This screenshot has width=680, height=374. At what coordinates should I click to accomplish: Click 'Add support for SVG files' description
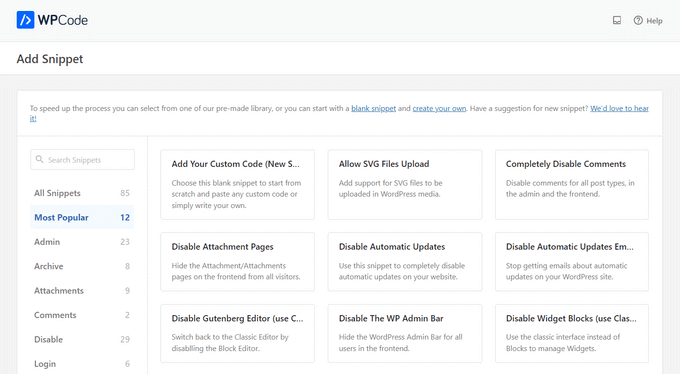390,188
